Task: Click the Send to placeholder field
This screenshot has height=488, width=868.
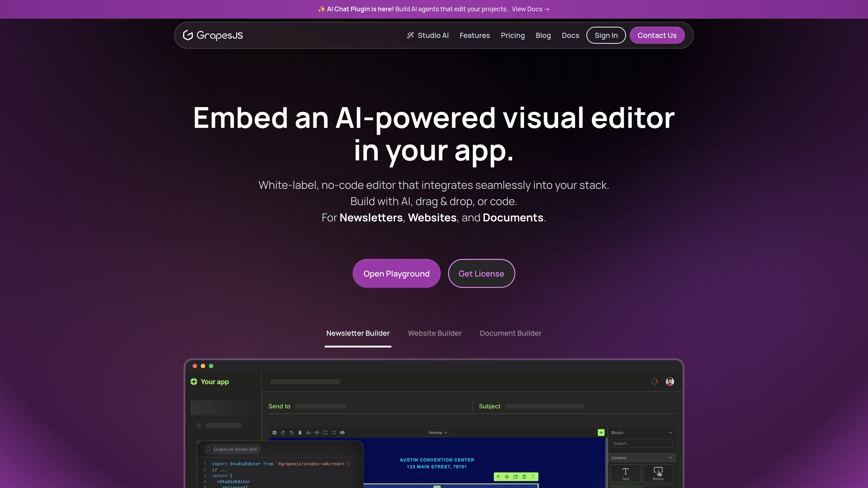Action: point(321,406)
